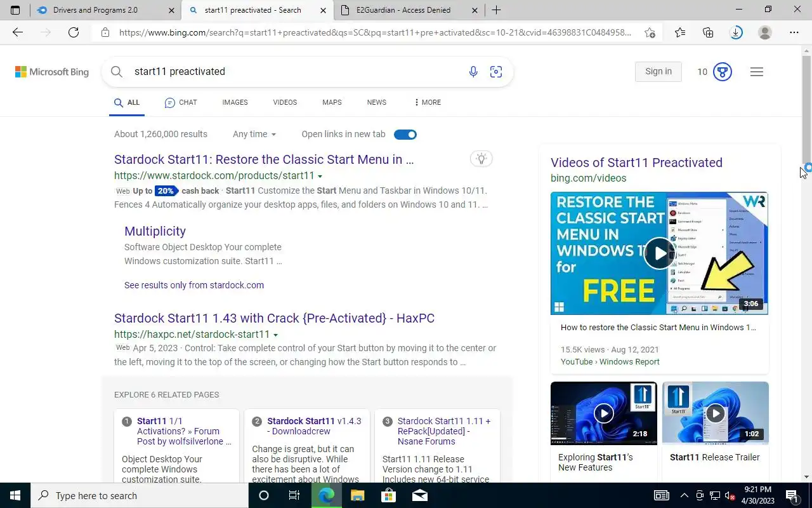The width and height of the screenshot is (812, 508).
Task: Open the Collections icon in toolbar
Action: [708, 32]
